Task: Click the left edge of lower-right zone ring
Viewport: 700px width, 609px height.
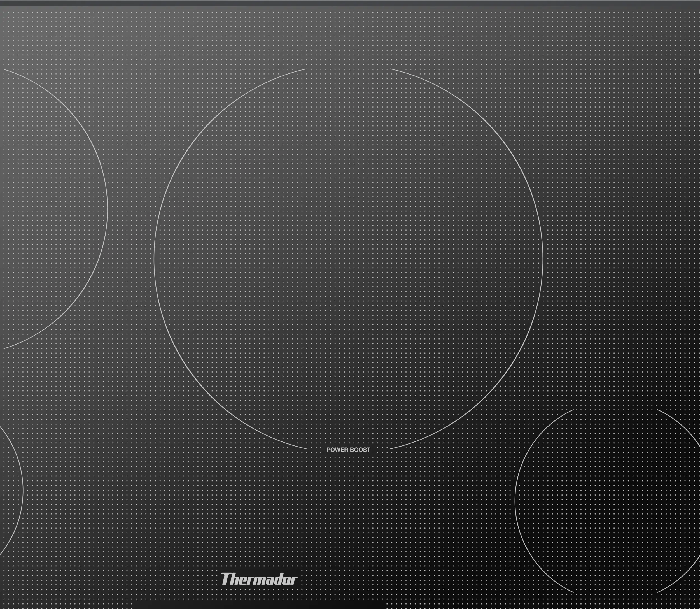Action: pyautogui.click(x=515, y=501)
